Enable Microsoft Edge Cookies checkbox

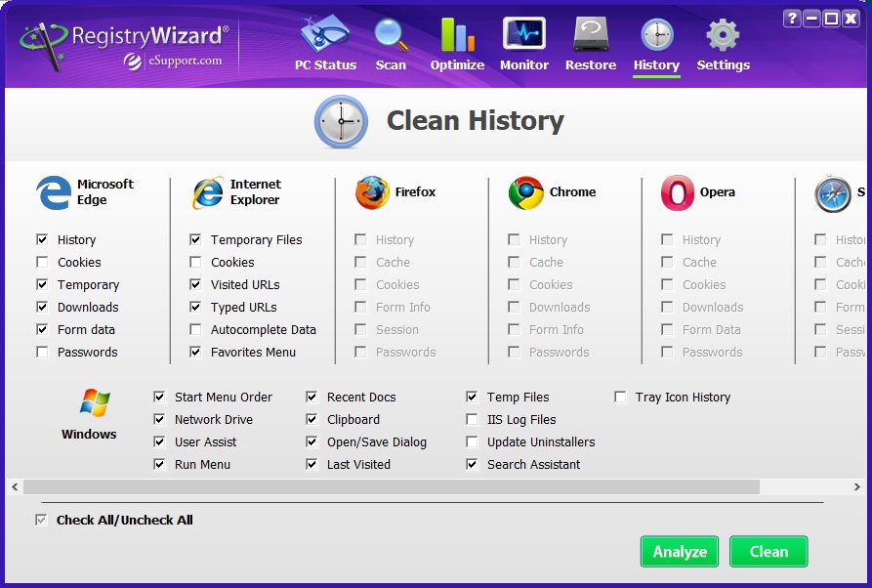coord(42,262)
